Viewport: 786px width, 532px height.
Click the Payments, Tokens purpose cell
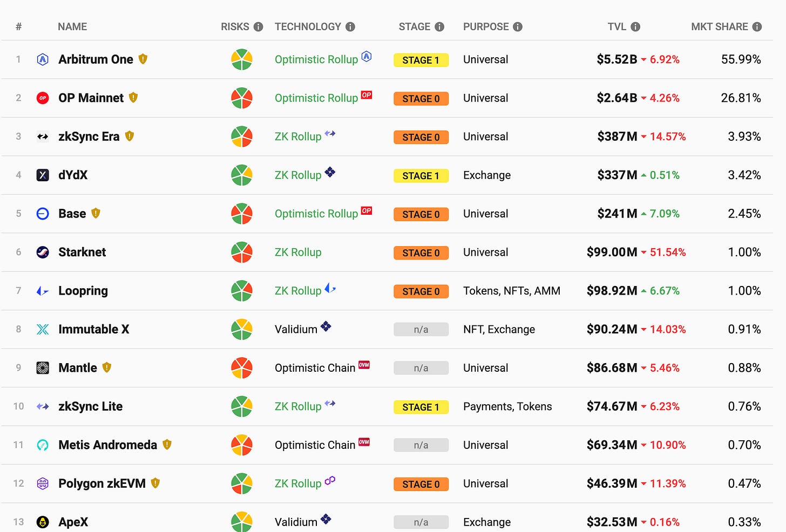[x=507, y=406]
